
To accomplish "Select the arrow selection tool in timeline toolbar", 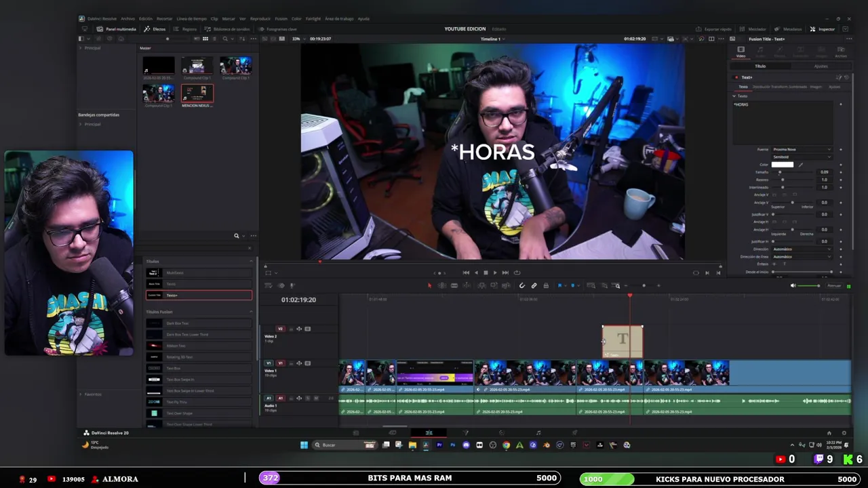I will pyautogui.click(x=429, y=285).
